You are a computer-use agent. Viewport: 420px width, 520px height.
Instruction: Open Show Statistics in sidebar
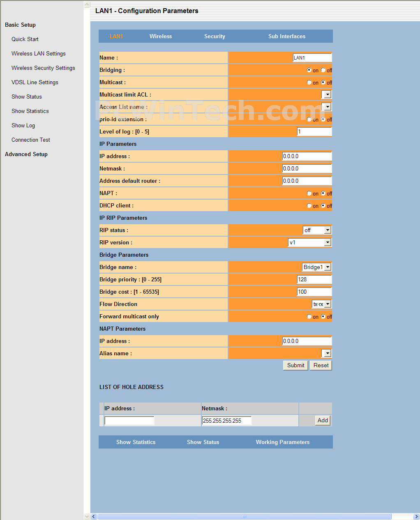[x=30, y=111]
